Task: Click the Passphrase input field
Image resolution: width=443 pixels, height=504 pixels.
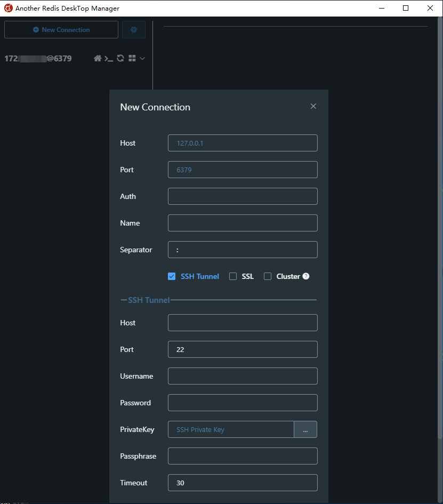Action: 243,456
